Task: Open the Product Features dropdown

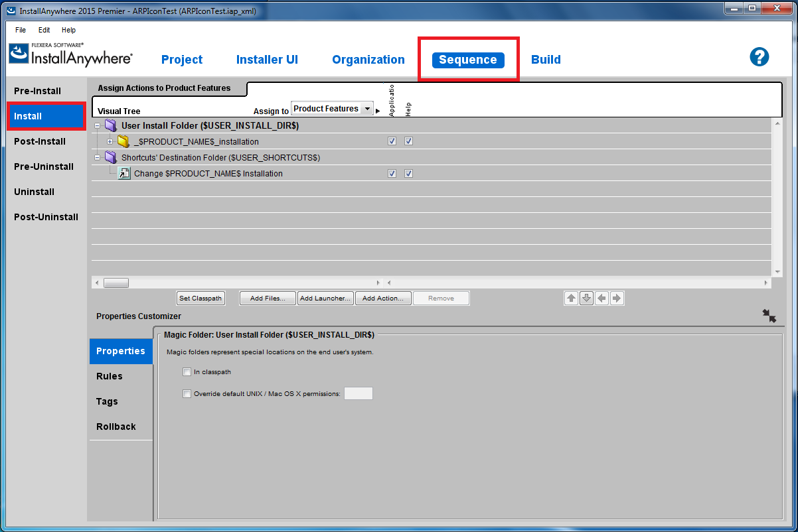Action: point(332,109)
